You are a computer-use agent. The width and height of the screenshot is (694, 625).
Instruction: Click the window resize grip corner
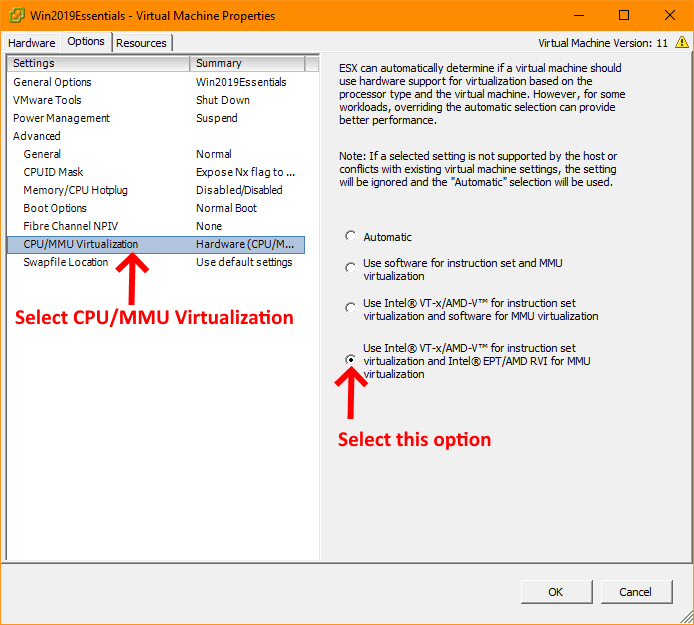click(686, 617)
